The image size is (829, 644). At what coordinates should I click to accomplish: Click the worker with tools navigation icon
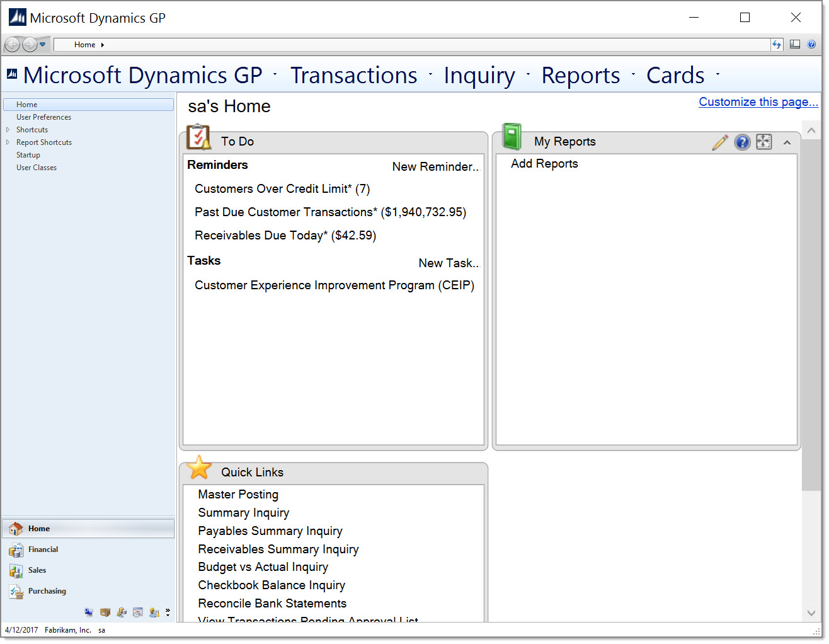tap(154, 612)
